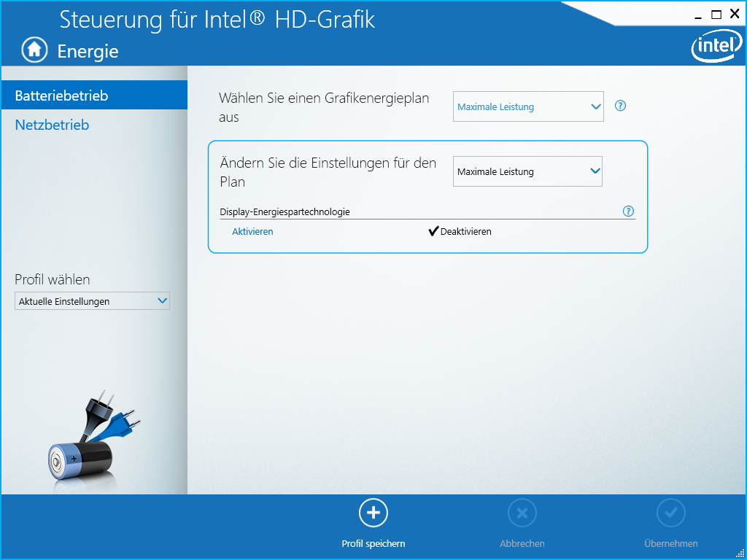Expand the plan settings Maximale Leistung dropdown

click(527, 171)
